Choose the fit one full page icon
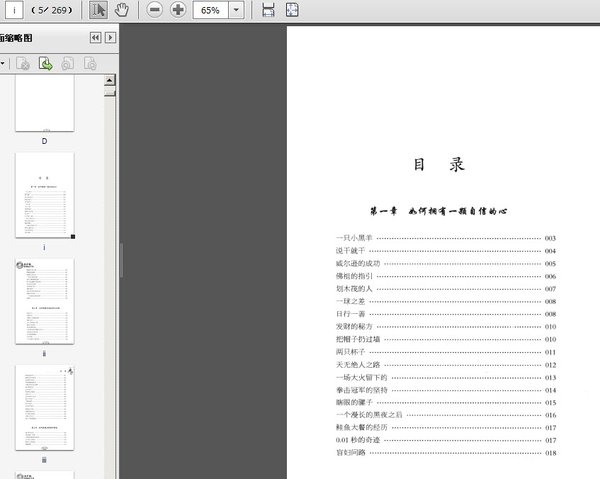Image resolution: width=600 pixels, height=479 pixels. [292, 10]
